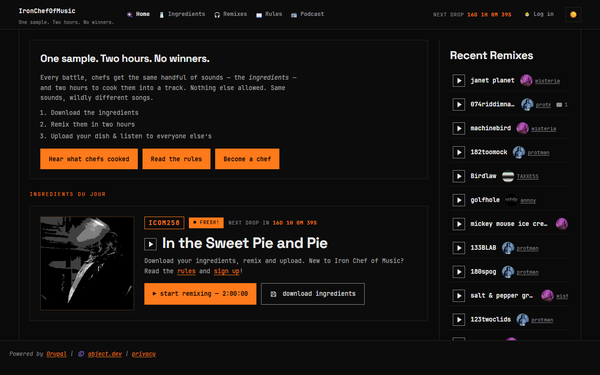
Task: Open the Home nav item
Action: 139,14
